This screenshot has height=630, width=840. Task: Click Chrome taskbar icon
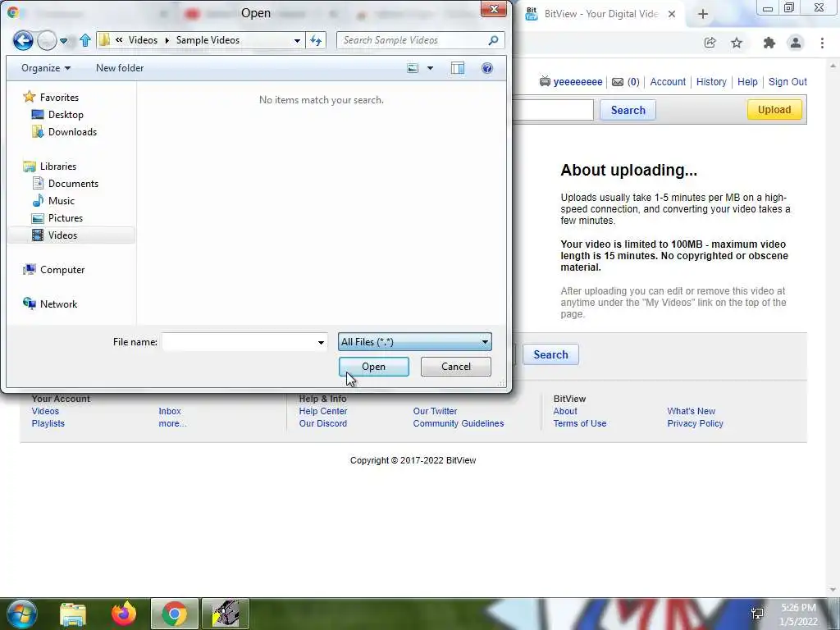click(175, 614)
